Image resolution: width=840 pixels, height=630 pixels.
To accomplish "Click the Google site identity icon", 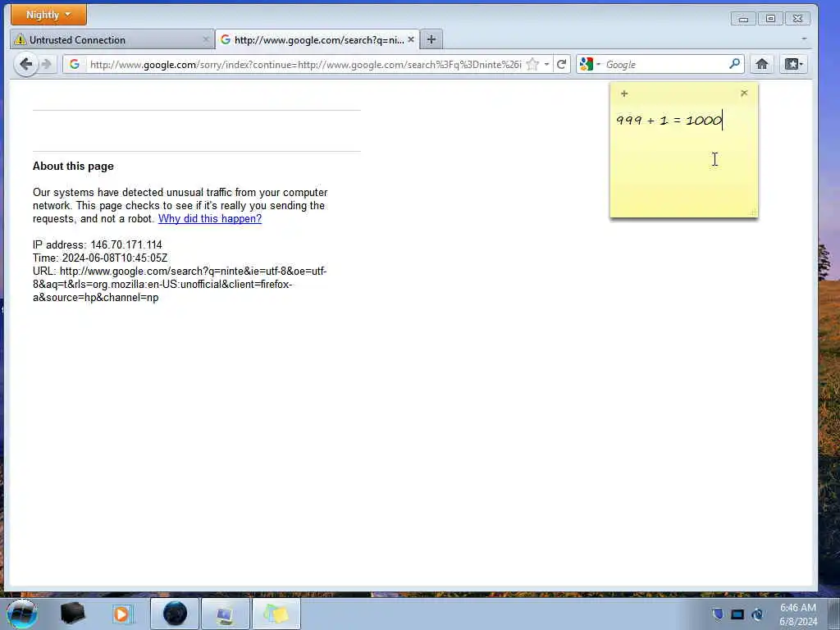I will [75, 65].
